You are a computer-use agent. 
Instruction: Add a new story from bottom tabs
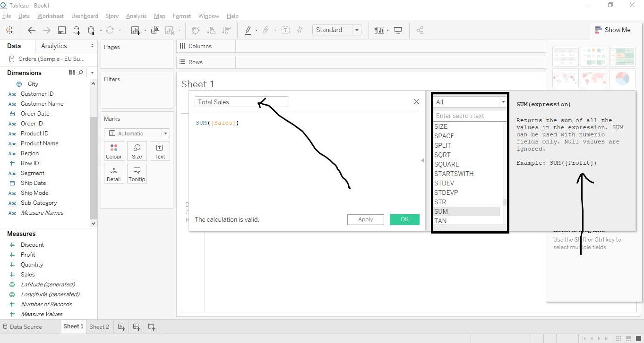coord(151,326)
